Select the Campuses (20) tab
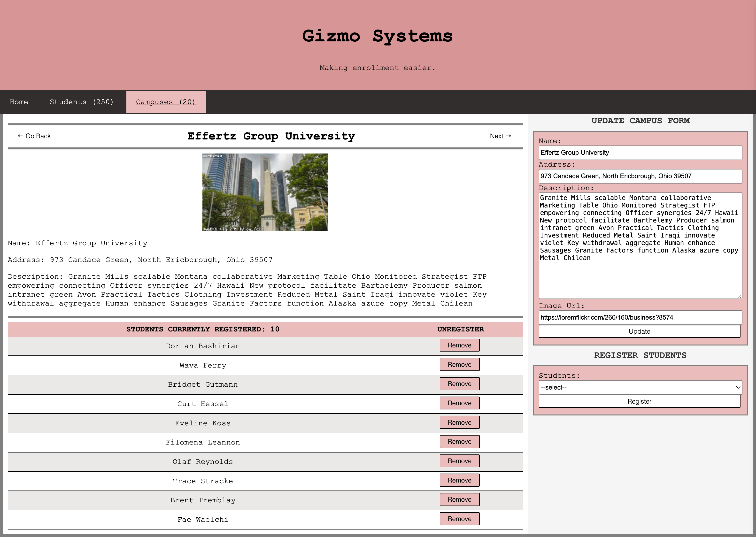 (x=166, y=102)
